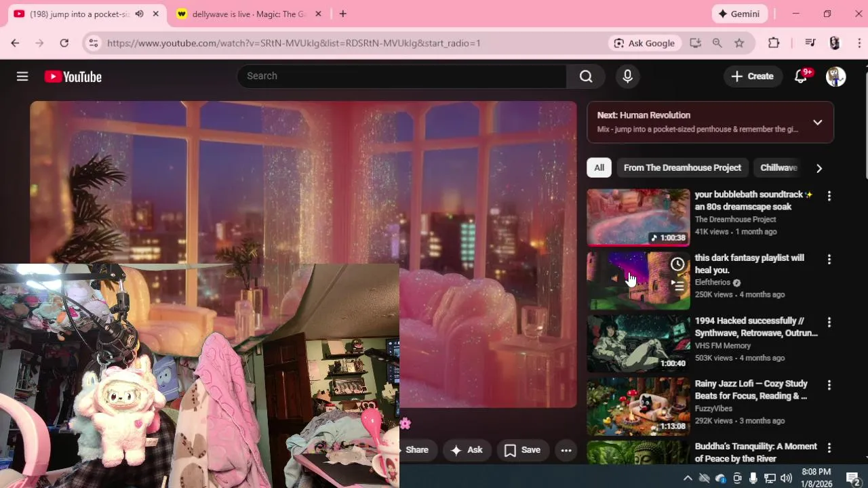This screenshot has width=868, height=488.
Task: Open more options for Rainy Jazz Lofi video
Action: tap(829, 385)
